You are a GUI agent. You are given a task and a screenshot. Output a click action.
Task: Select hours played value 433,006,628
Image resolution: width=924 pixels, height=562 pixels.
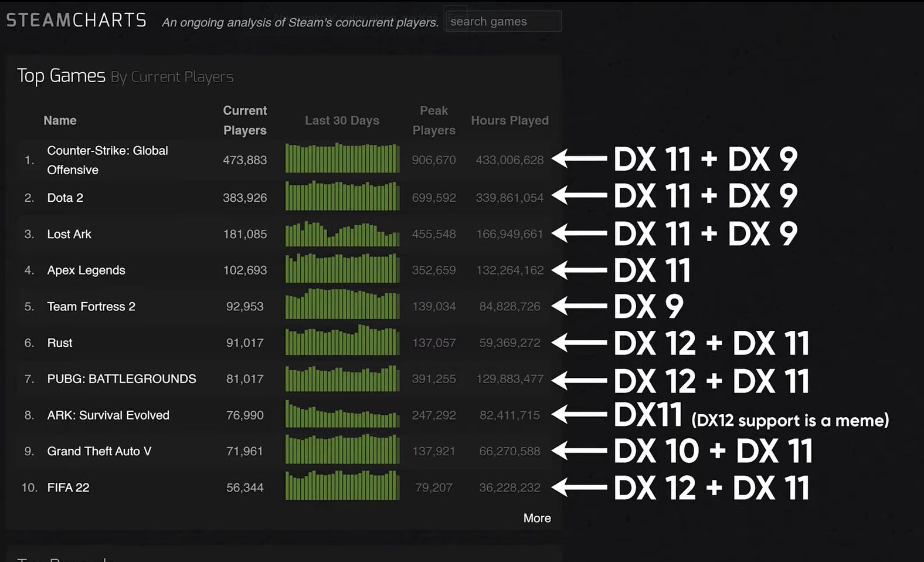(x=510, y=160)
